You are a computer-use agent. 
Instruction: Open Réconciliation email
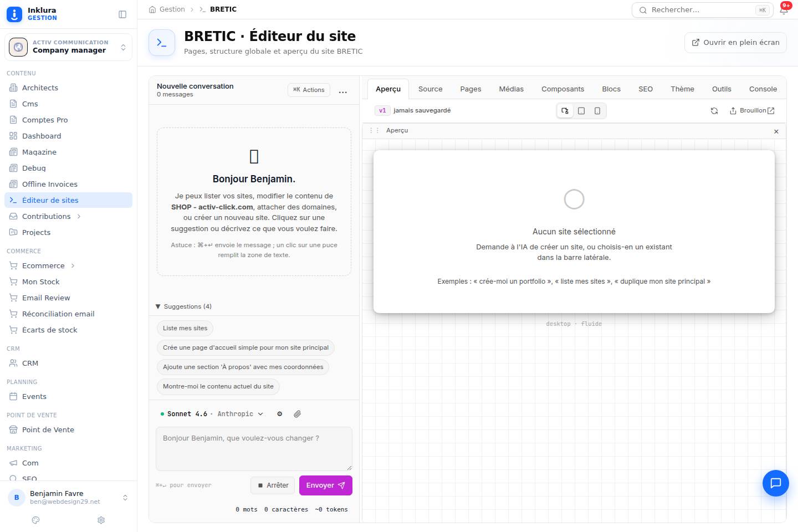pyautogui.click(x=68, y=314)
